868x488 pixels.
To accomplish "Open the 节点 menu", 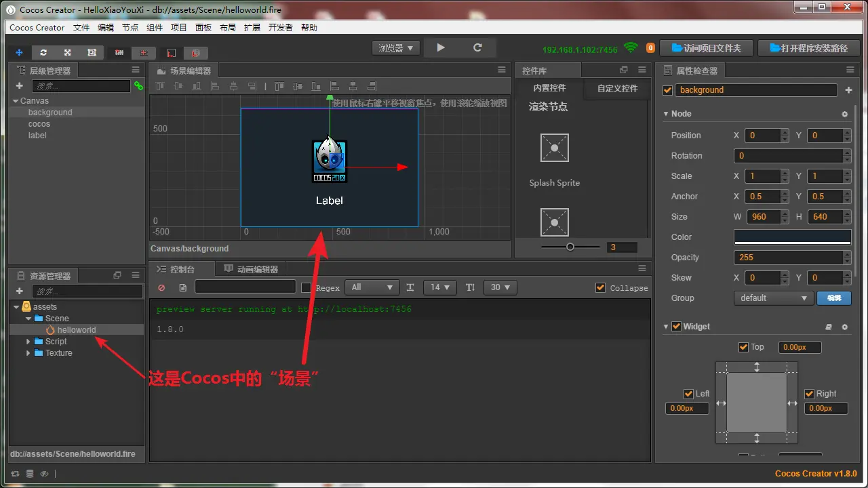I will coord(130,28).
